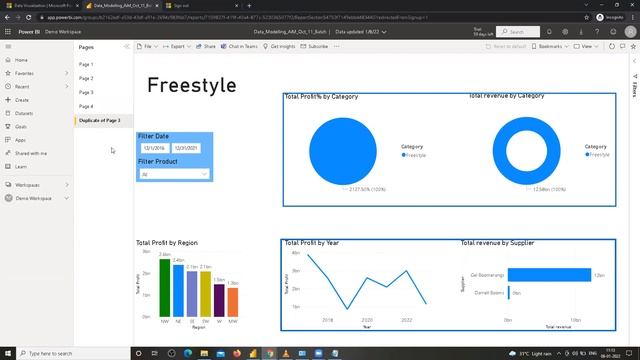Viewport: 640px width, 360px height.
Task: Open the help question mark icon
Action: point(597,32)
